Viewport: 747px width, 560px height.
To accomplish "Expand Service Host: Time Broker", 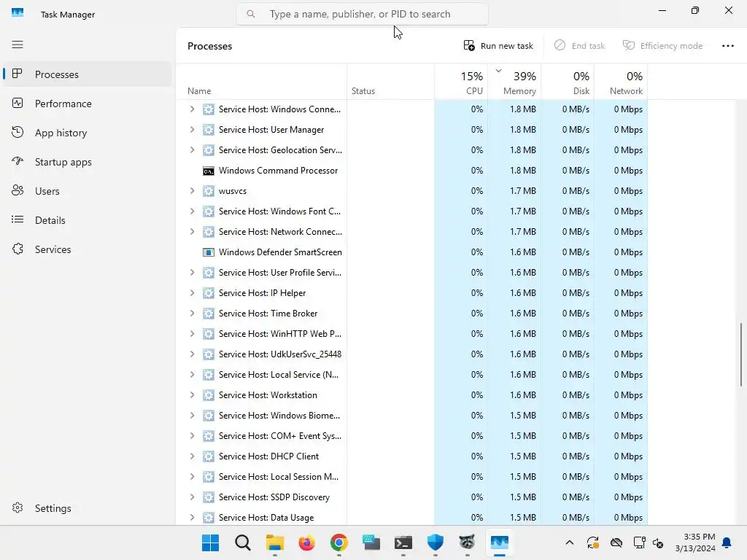I will click(192, 314).
